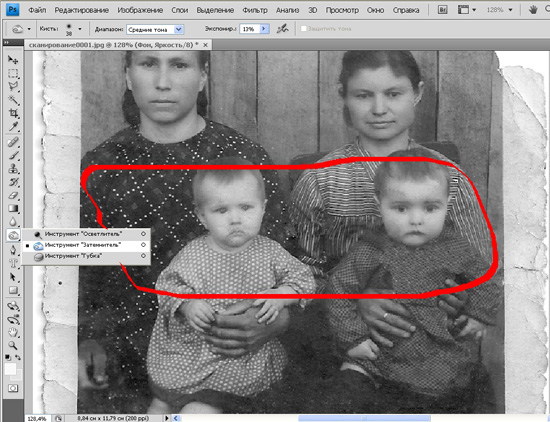Open the 'Диапазон' Средние тона dropdown
The image size is (550, 422).
[x=155, y=29]
